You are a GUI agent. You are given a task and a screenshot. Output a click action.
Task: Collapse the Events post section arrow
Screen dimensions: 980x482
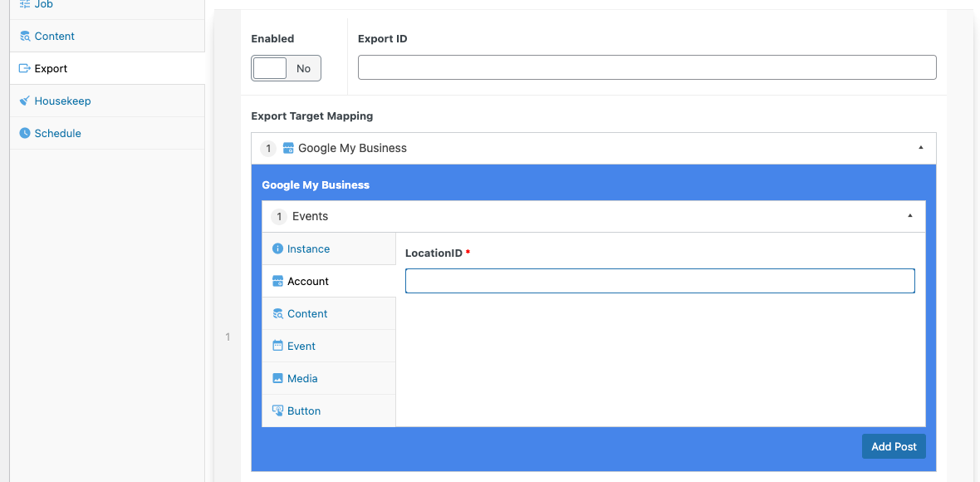(x=910, y=216)
